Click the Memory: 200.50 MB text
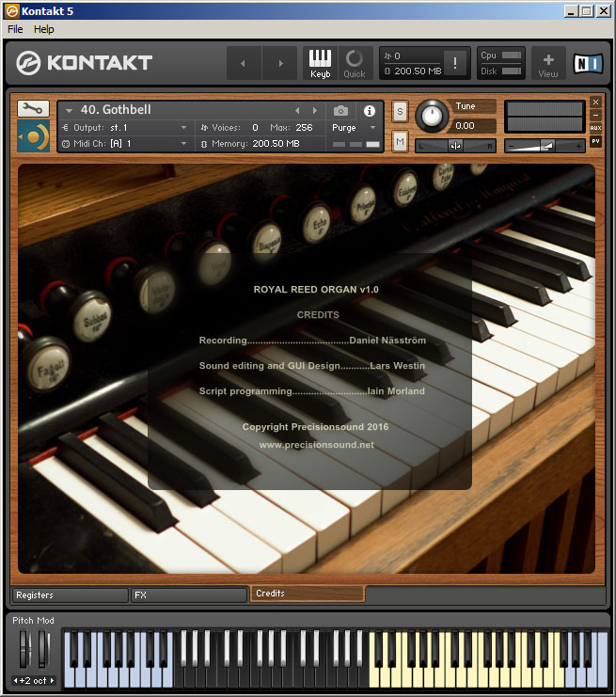The image size is (616, 697). coord(256,144)
